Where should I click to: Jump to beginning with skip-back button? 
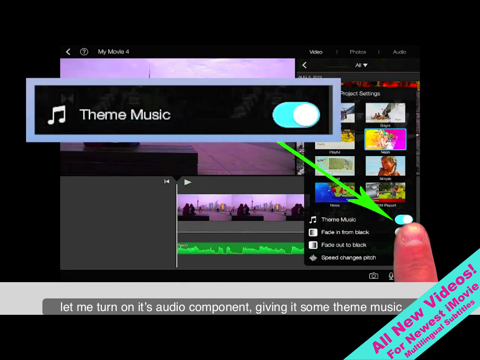167,181
